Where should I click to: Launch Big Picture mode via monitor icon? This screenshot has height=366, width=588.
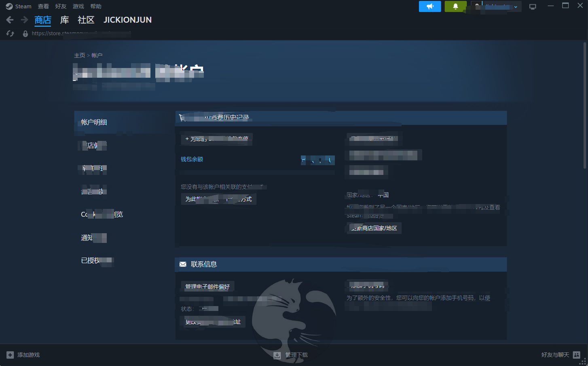[x=533, y=7]
